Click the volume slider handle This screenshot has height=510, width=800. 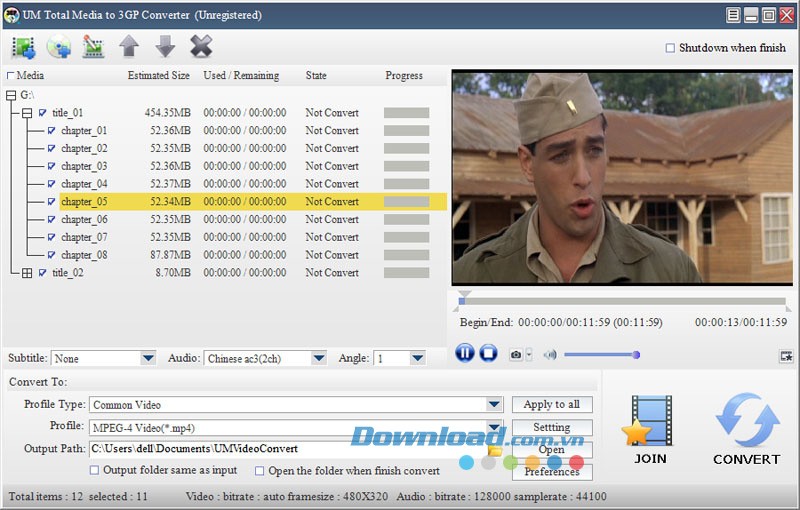tap(636, 355)
